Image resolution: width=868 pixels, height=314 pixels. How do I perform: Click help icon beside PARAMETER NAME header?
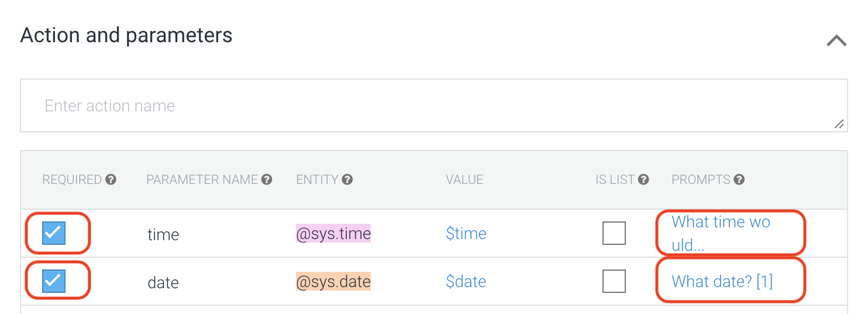click(x=267, y=180)
